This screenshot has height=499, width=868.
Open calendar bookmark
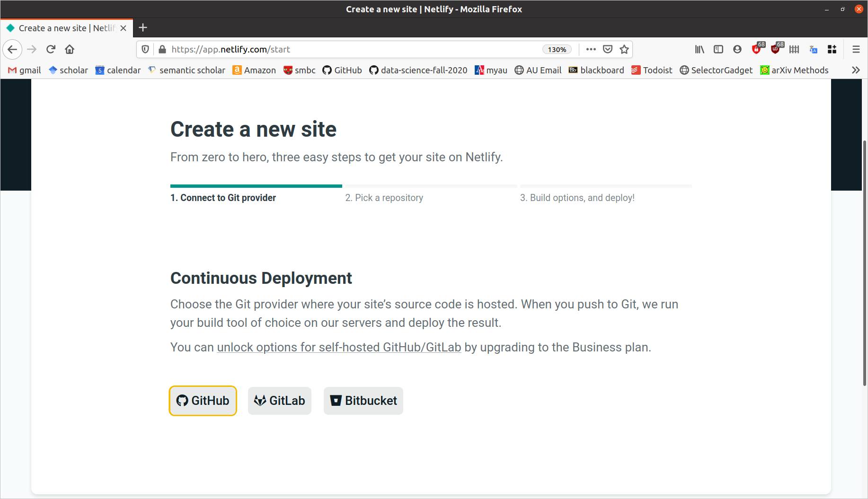click(118, 70)
